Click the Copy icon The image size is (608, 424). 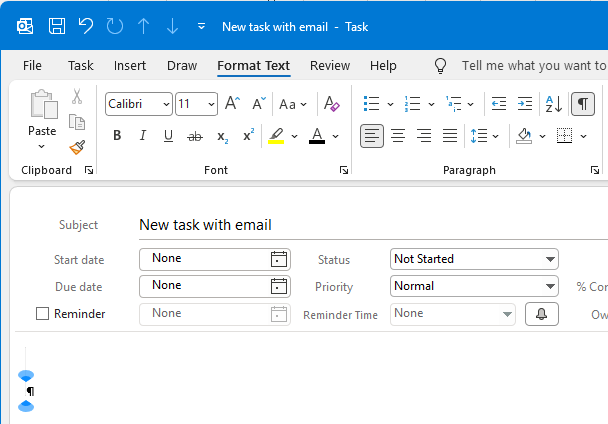(77, 122)
